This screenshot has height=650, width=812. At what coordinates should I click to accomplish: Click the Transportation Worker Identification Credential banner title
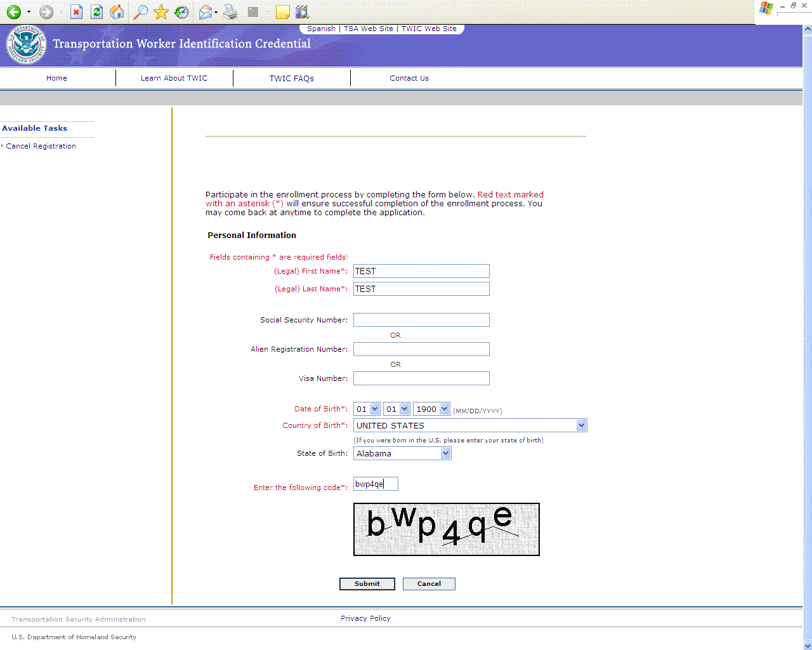tap(182, 44)
